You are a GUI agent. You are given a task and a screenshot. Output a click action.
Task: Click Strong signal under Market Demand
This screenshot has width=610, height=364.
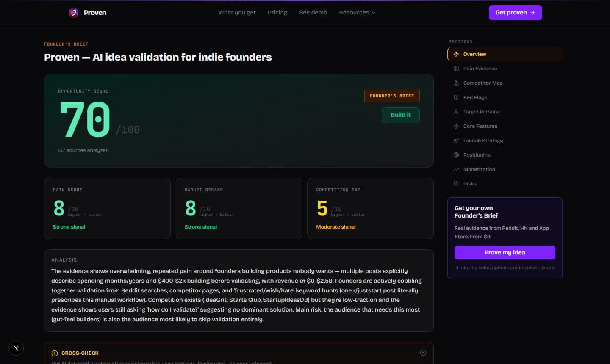[x=201, y=227]
